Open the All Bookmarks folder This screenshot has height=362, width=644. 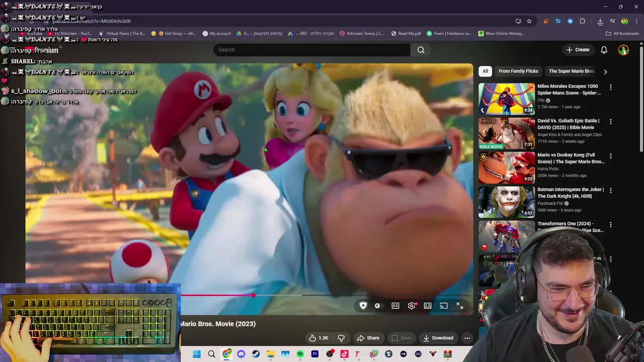(x=622, y=34)
